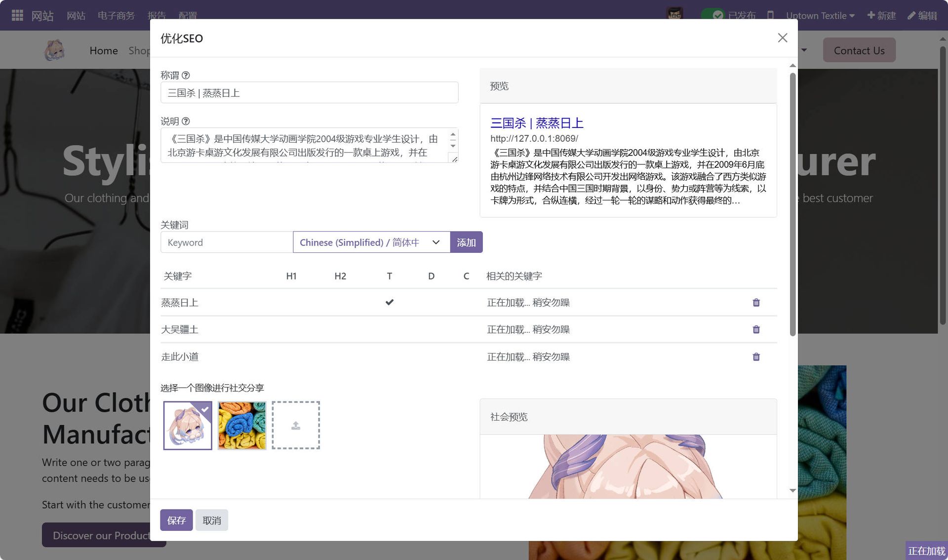Click the user avatar in top bar
The height and width of the screenshot is (560, 948).
(675, 15)
